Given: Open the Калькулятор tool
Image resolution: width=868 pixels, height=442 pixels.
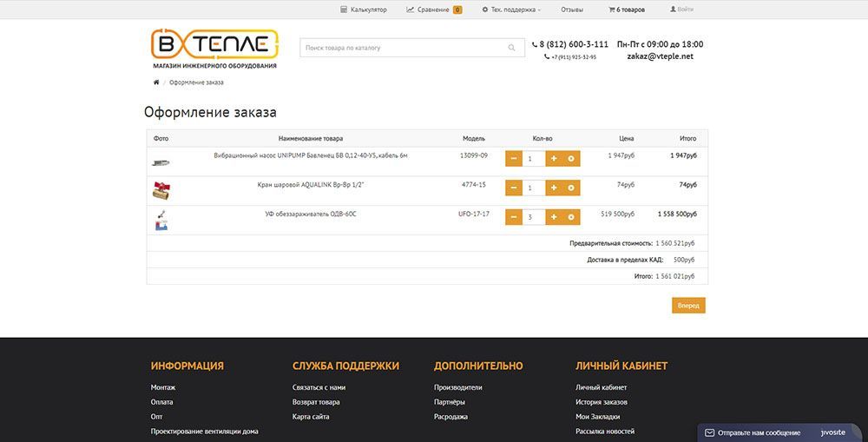Looking at the screenshot, I should 364,10.
